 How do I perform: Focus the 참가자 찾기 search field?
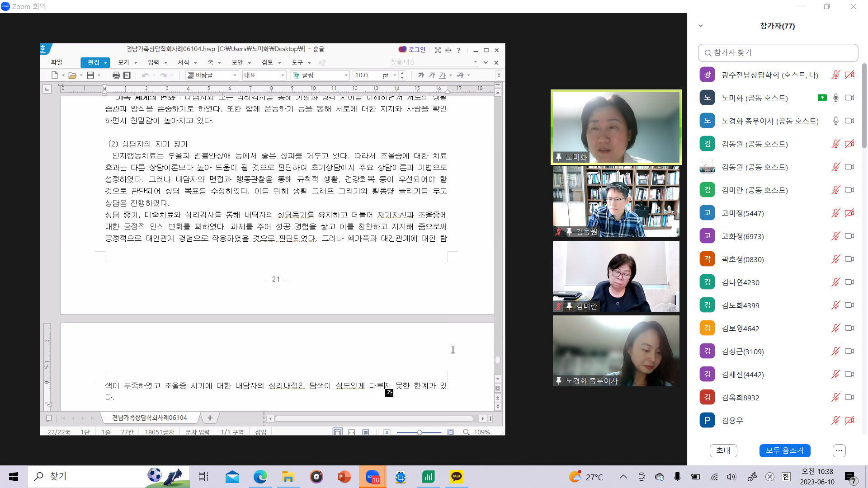778,53
